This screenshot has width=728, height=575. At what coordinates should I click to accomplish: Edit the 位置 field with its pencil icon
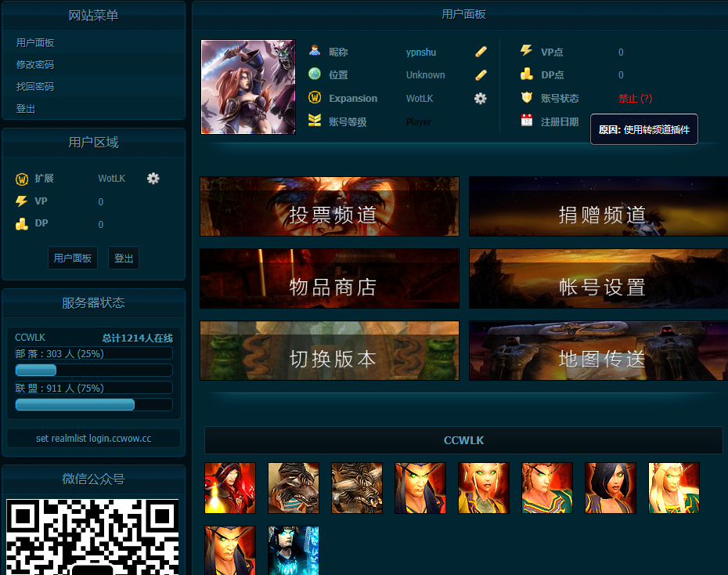481,75
